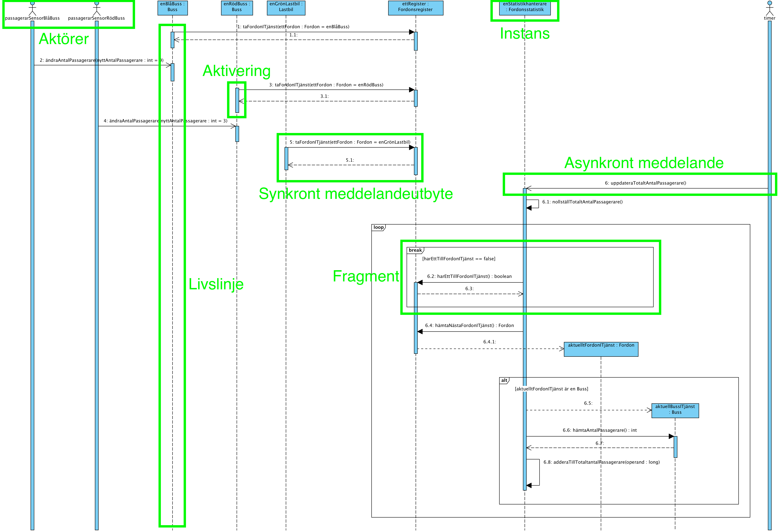
Task: Select return message label 5.1:
Action: pyautogui.click(x=350, y=160)
